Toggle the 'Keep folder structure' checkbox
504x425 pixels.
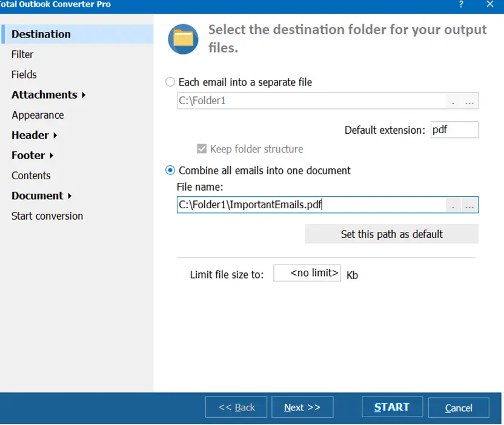point(202,149)
